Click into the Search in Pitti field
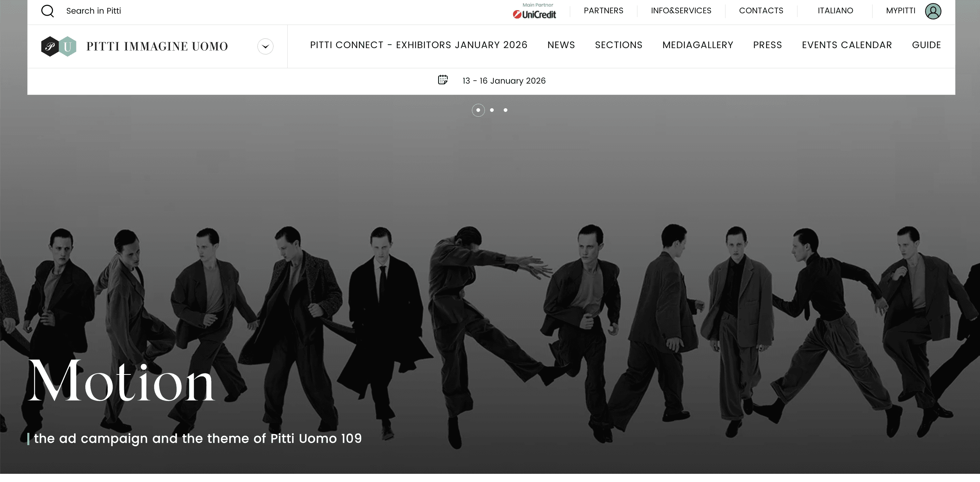 (x=93, y=11)
